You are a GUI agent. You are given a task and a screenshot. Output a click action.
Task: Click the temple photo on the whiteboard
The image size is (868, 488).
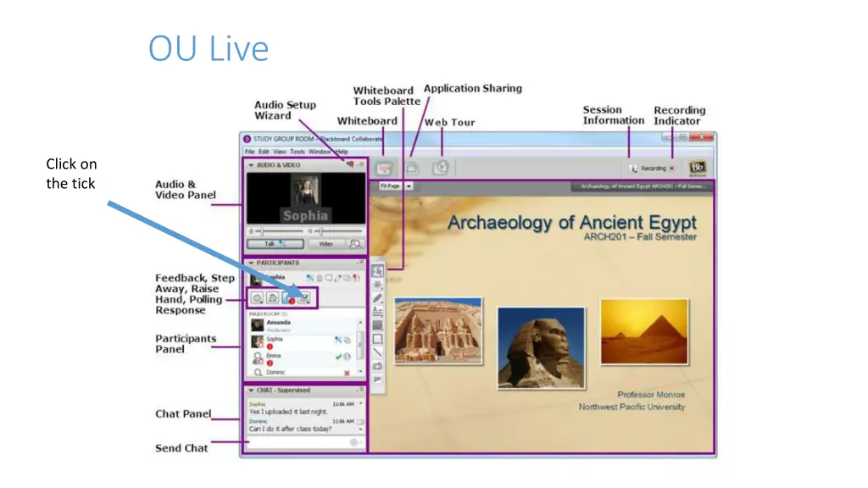click(x=438, y=331)
